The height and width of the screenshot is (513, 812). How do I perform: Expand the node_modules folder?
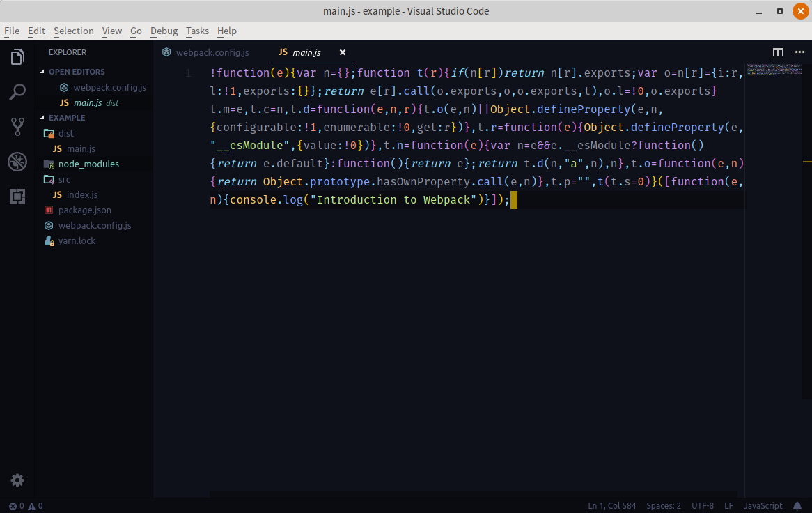tap(88, 164)
